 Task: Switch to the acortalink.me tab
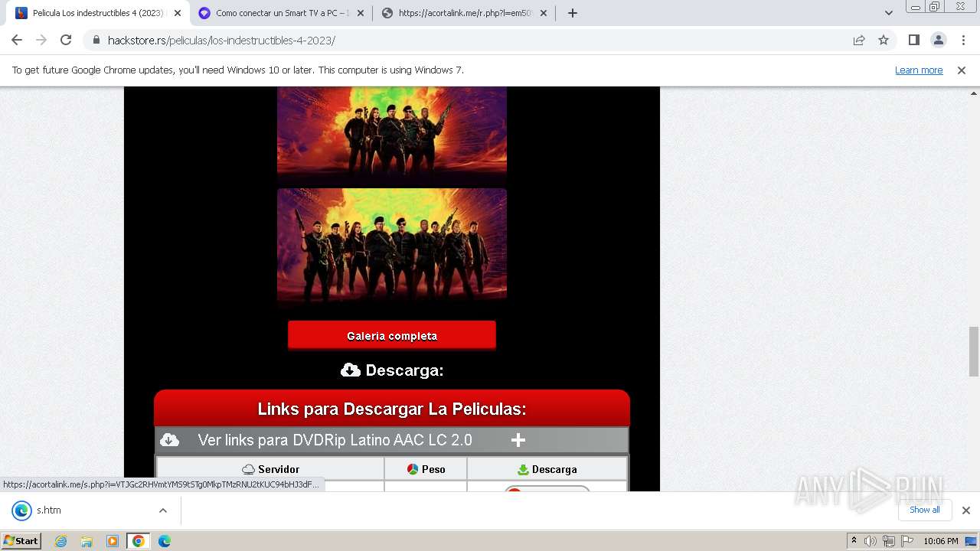(x=465, y=13)
